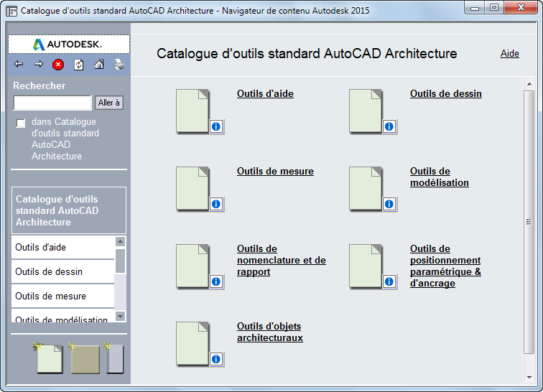Click main content scroll up arrow
Screen dimensions: 543x392
529,84
